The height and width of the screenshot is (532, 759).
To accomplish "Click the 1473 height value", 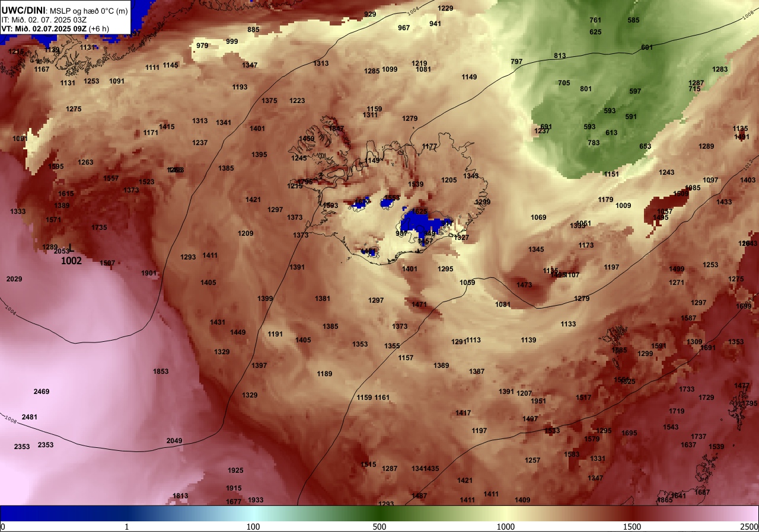I will click(x=524, y=285).
